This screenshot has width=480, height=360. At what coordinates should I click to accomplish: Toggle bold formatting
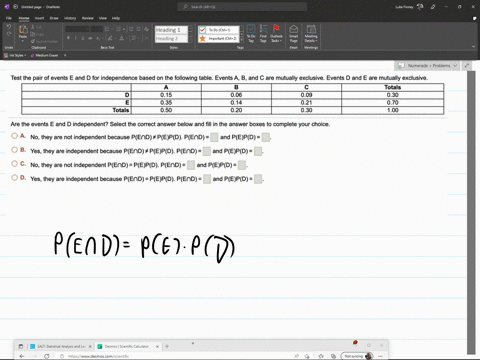coord(68,38)
